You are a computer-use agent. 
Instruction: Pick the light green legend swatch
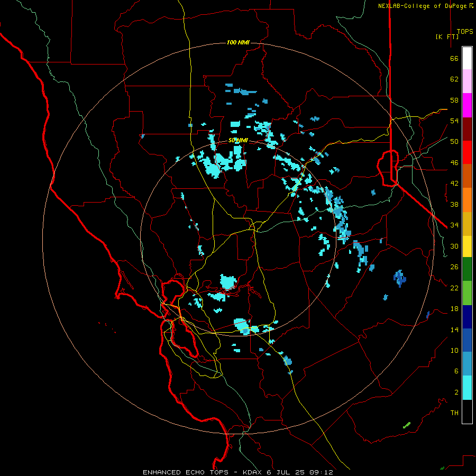(x=467, y=293)
